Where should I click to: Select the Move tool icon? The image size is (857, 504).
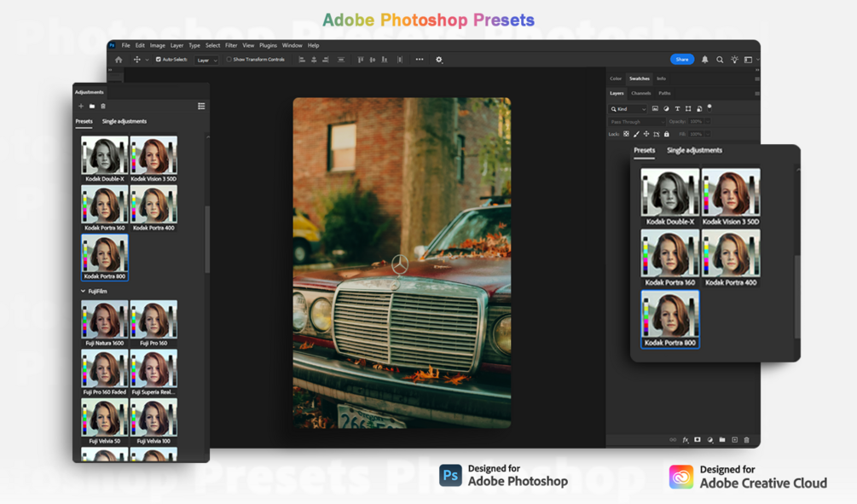[137, 60]
